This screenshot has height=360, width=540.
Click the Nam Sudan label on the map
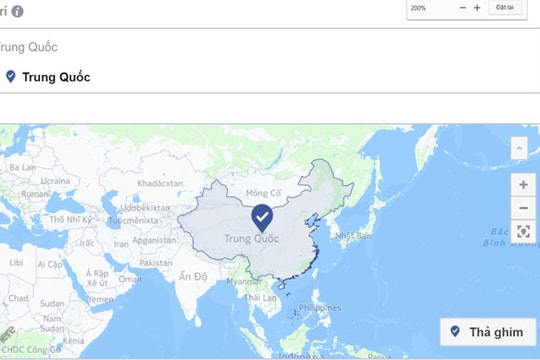click(52, 323)
